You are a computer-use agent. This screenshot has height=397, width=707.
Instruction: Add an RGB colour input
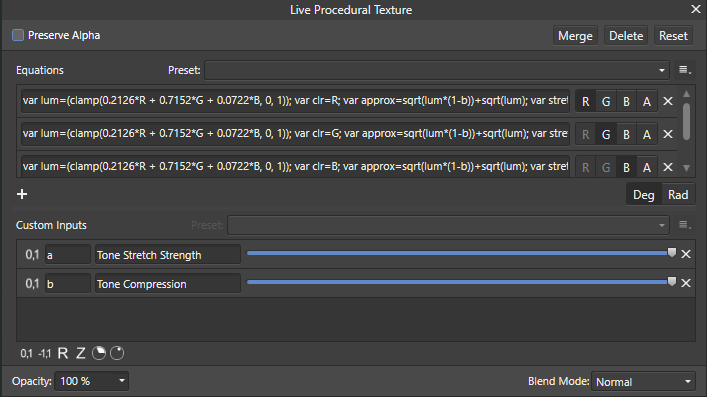tap(99, 353)
